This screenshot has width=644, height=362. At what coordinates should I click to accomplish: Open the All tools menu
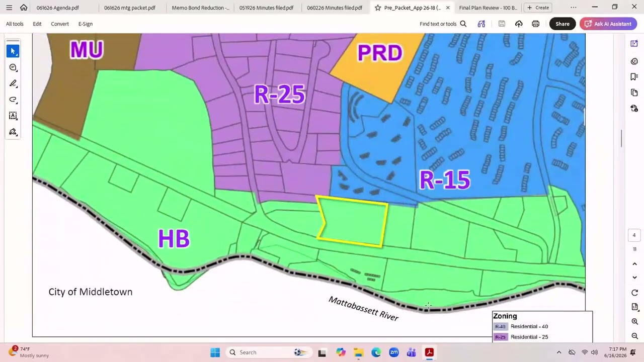[x=15, y=24]
